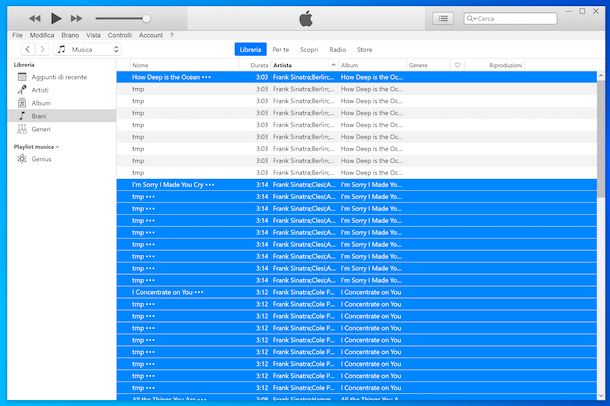Sort by the Album column header
610x406 pixels.
click(372, 65)
